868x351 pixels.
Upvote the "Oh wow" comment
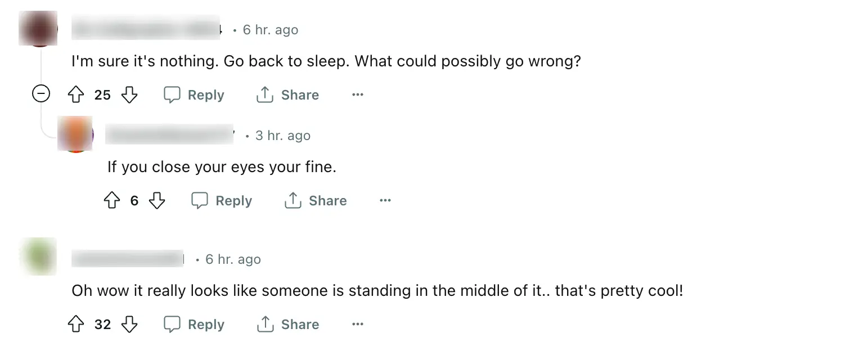click(x=75, y=324)
